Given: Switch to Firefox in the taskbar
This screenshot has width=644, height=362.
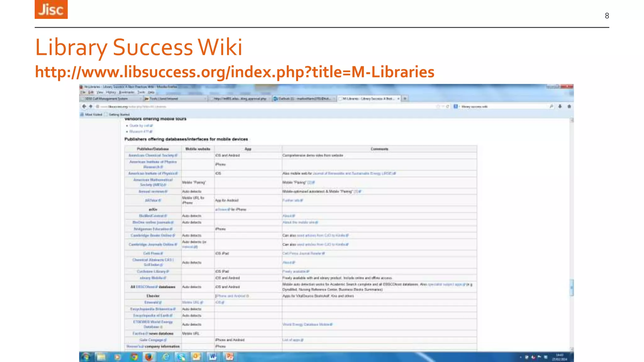Looking at the screenshot, I should pos(149,357).
